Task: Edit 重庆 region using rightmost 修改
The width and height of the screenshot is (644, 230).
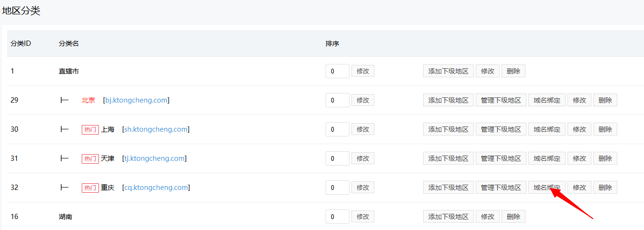Action: click(x=579, y=188)
